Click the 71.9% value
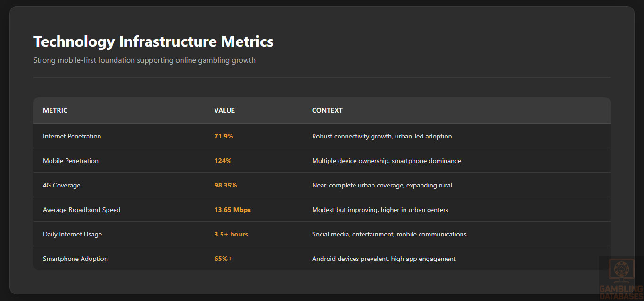This screenshot has height=301, width=644. coord(224,136)
